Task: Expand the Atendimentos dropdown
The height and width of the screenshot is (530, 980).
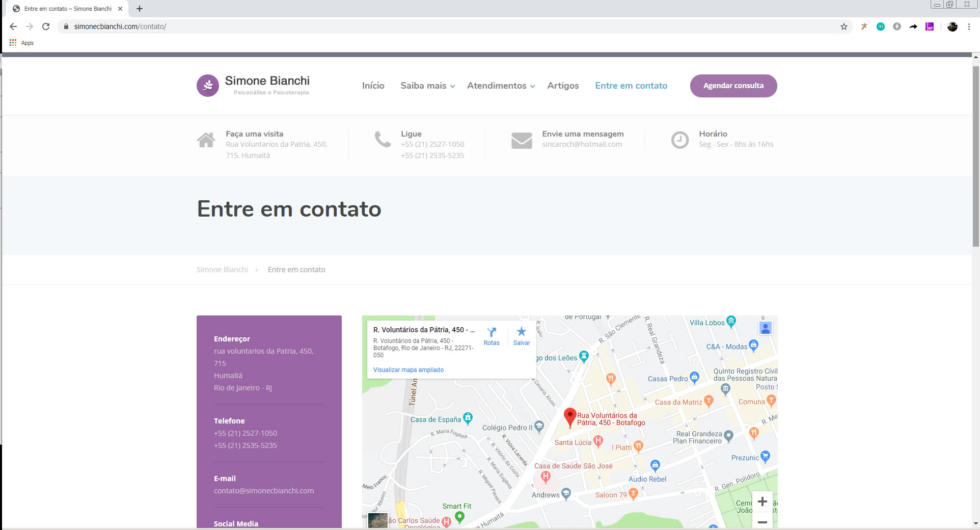Action: (x=501, y=86)
